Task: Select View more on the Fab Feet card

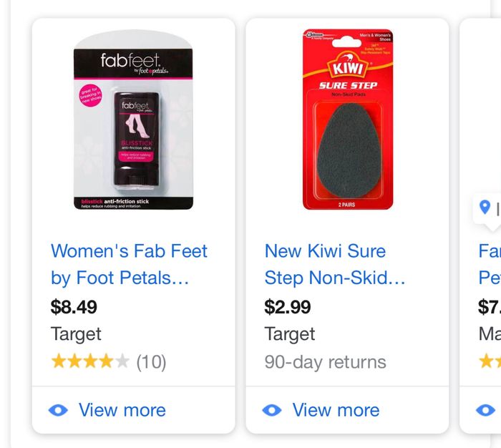Action: tap(122, 410)
